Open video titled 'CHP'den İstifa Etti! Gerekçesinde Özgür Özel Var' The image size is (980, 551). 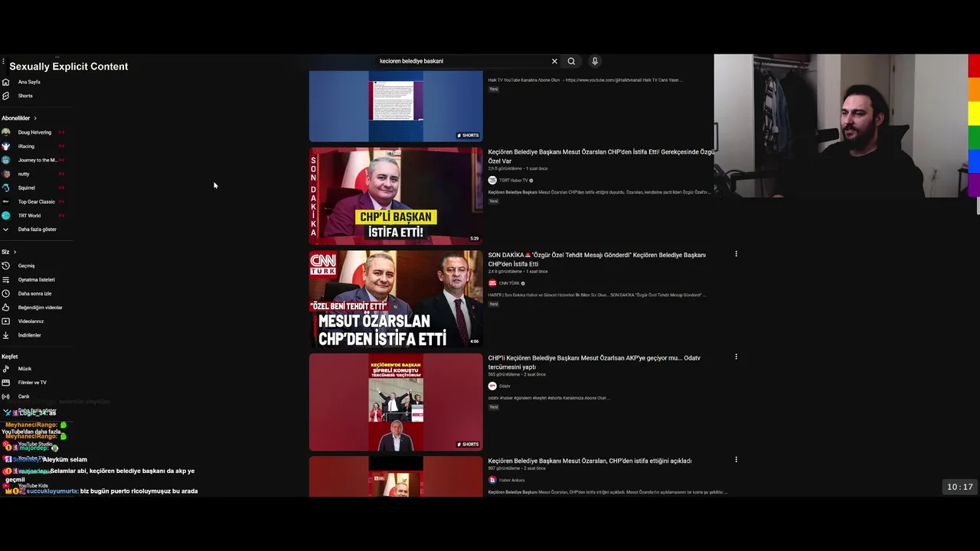[601, 156]
